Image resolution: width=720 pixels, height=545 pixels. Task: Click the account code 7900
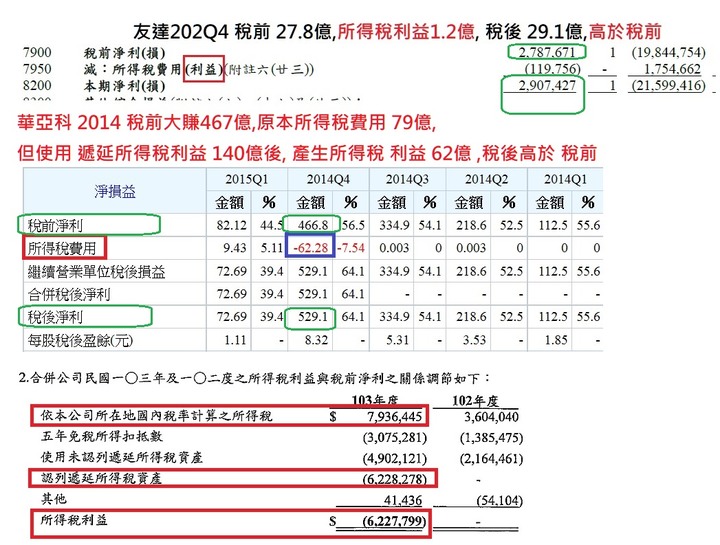pyautogui.click(x=37, y=53)
